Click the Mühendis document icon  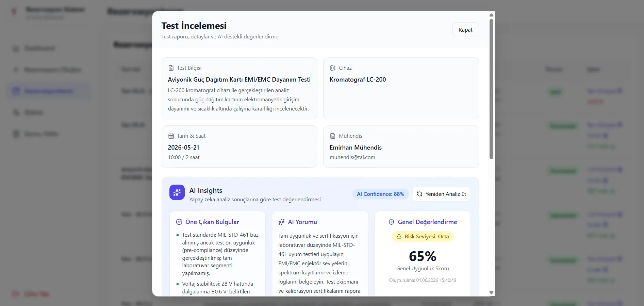(x=333, y=136)
